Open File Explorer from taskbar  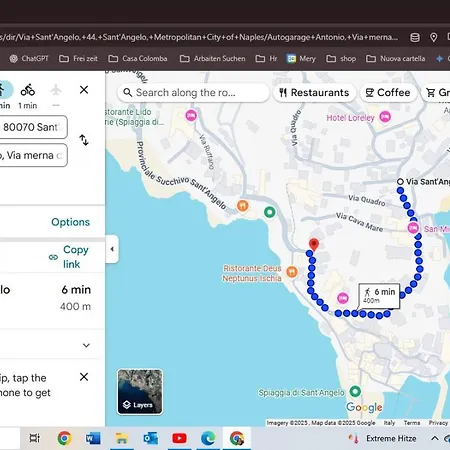(122, 438)
